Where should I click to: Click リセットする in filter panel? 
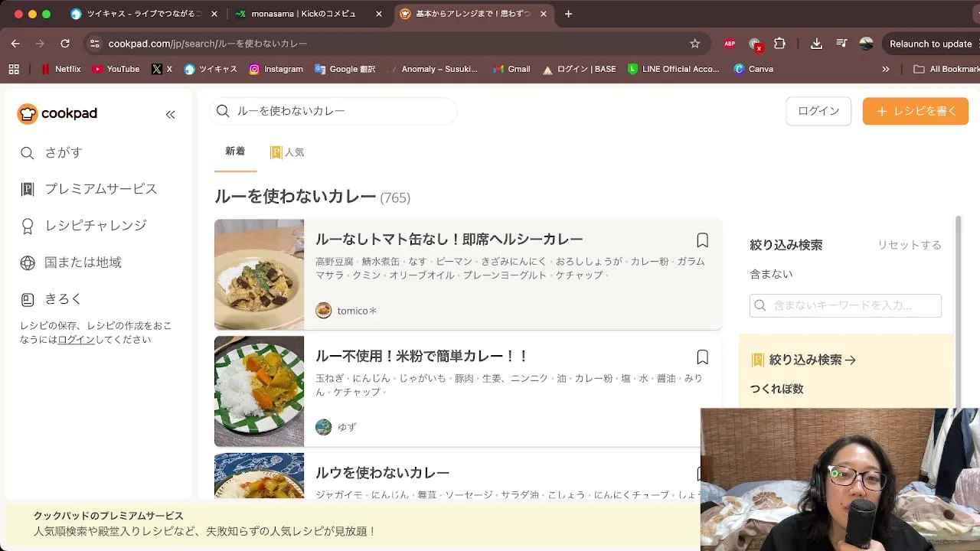[909, 245]
